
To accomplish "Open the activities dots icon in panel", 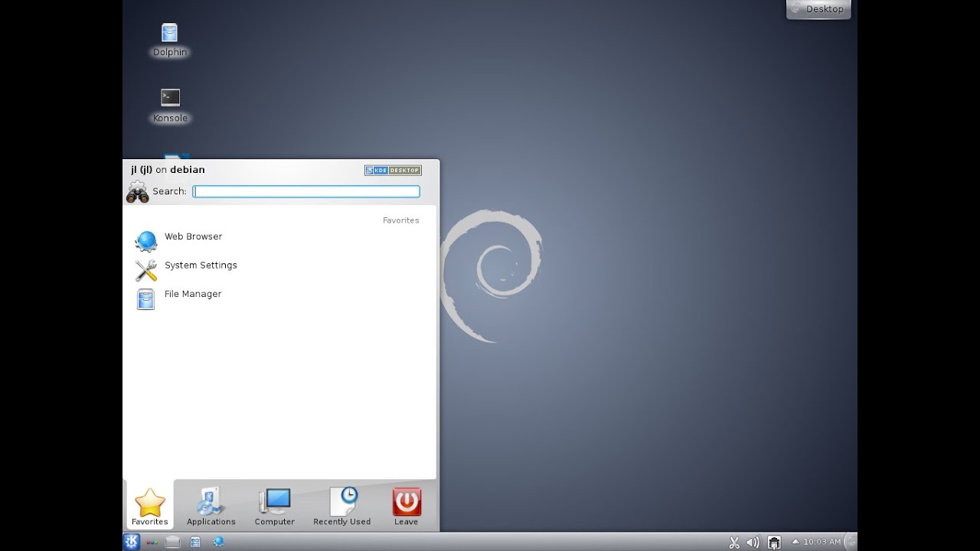I will tap(152, 542).
